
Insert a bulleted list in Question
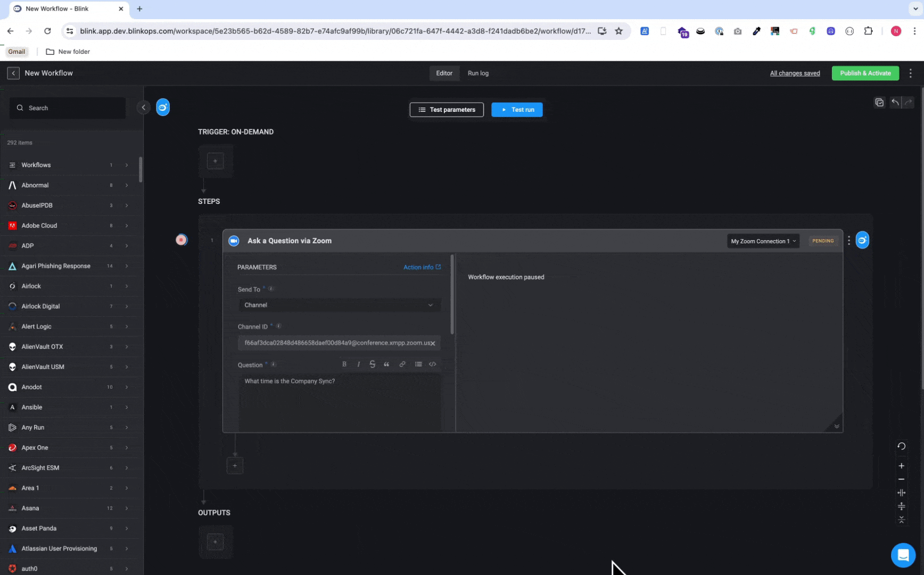pyautogui.click(x=418, y=364)
